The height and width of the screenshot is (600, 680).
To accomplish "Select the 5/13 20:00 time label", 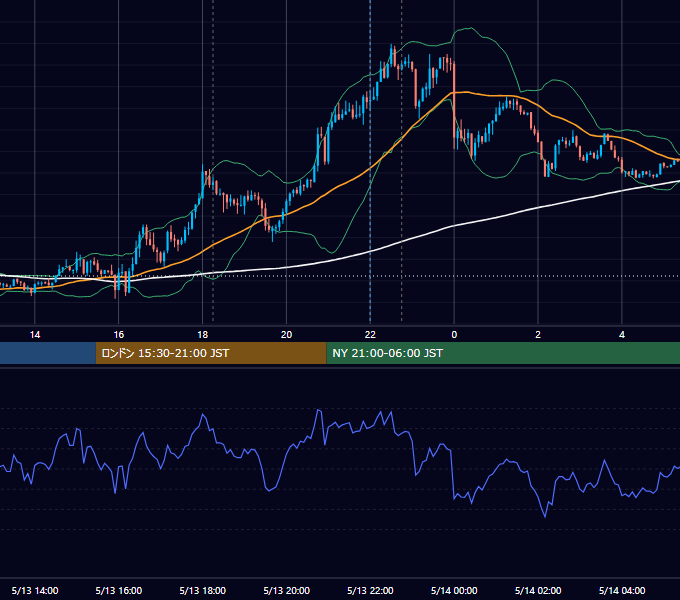I will 286,590.
